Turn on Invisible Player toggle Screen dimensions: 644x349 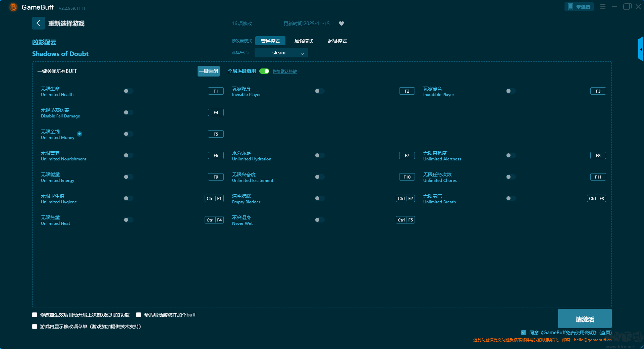320,91
